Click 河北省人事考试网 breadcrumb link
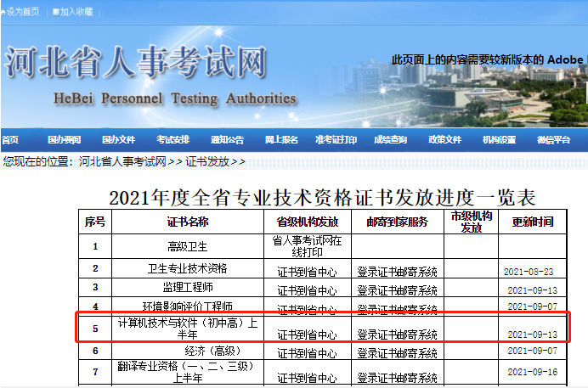 122,162
